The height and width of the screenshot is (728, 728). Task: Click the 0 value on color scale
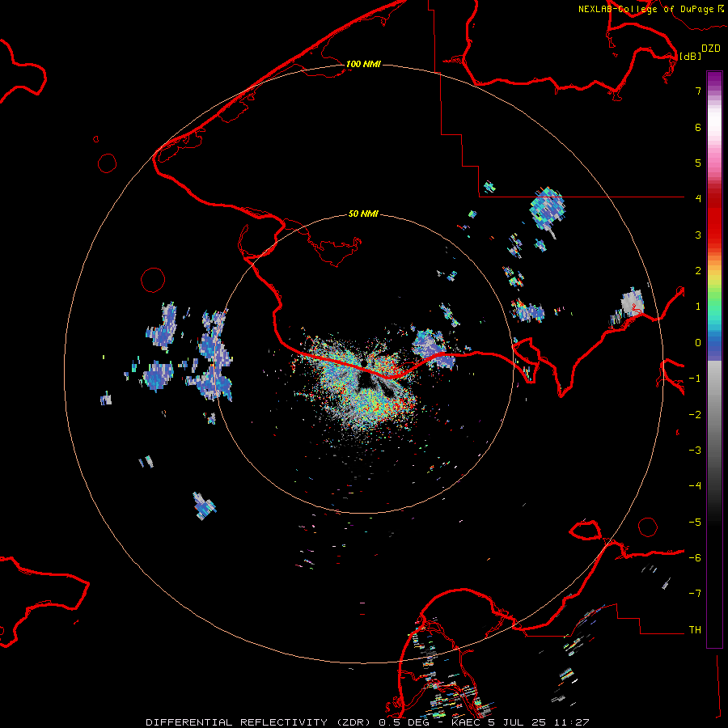click(x=698, y=343)
